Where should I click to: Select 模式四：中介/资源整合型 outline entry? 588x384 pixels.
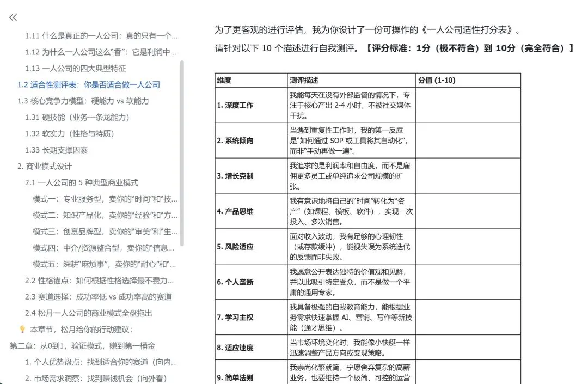pyautogui.click(x=103, y=248)
